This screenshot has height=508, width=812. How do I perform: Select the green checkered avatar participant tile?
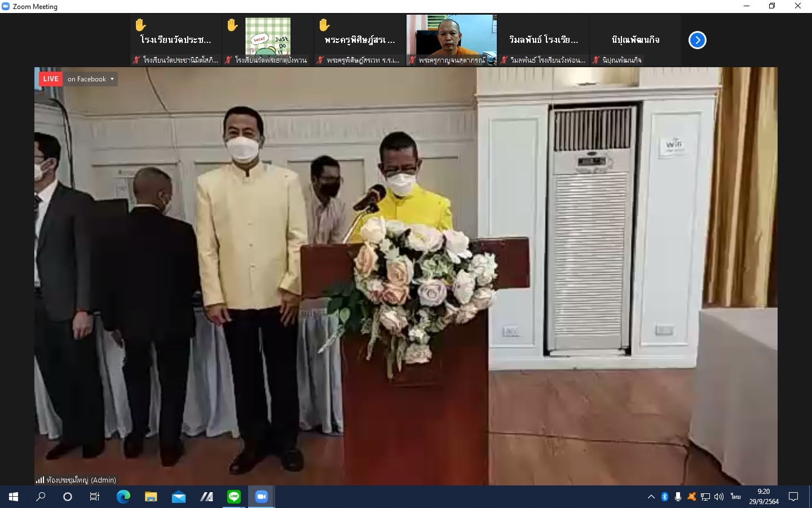(268, 37)
